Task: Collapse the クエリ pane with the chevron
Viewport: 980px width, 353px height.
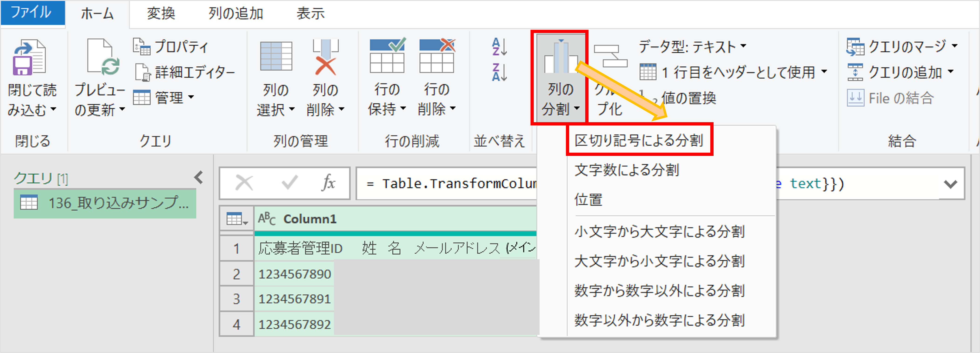Action: [199, 178]
